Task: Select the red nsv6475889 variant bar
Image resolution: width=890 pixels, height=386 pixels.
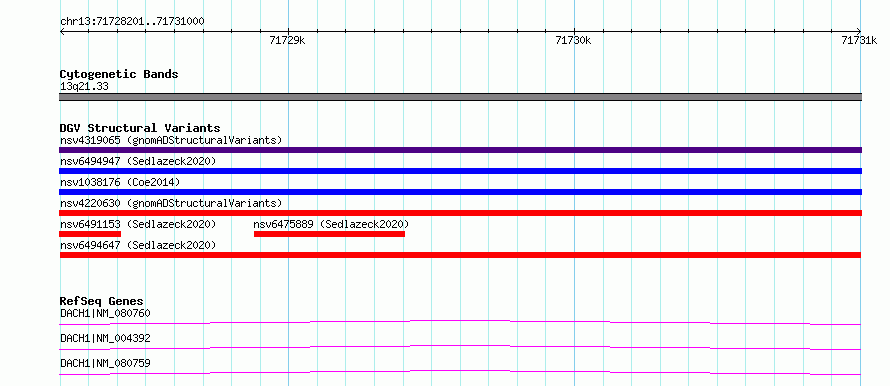Action: (329, 234)
